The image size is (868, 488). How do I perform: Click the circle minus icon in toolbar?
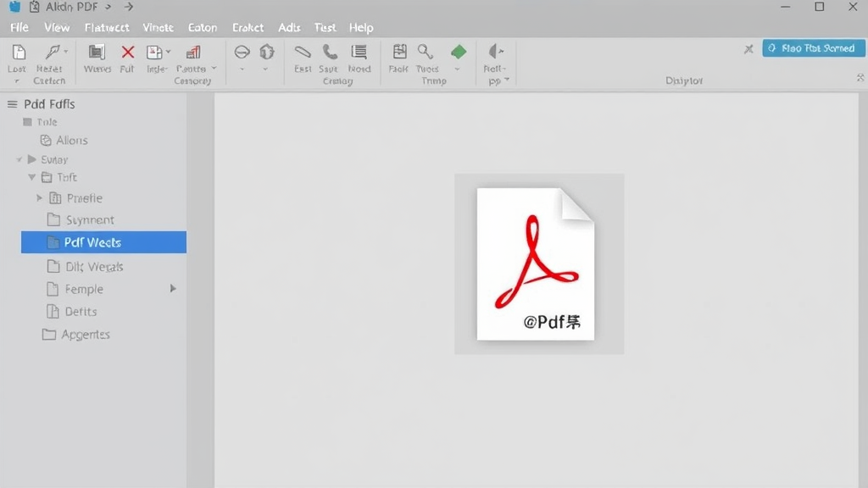click(x=242, y=53)
